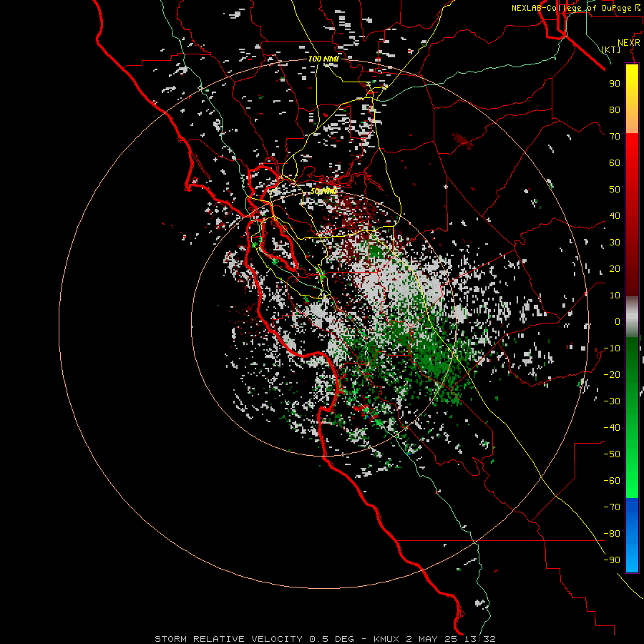Click the 50 NMI range ring label
644x644 pixels.
click(x=323, y=191)
